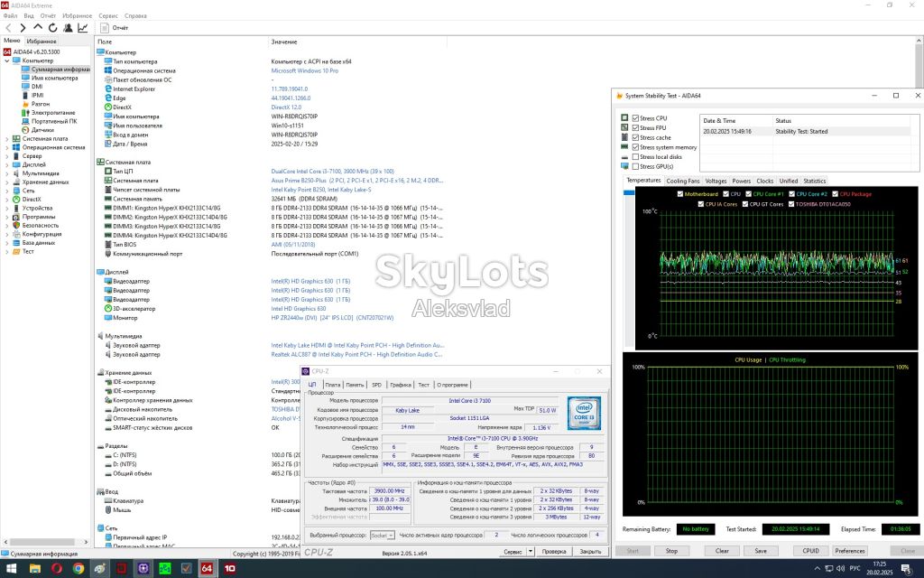This screenshot has height=578, width=924.
Task: Select IPMI item in the tree
Action: (38, 95)
